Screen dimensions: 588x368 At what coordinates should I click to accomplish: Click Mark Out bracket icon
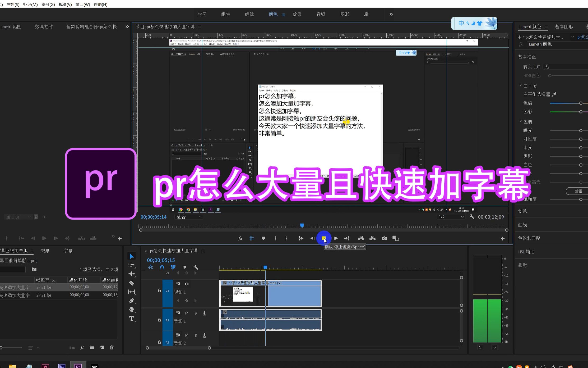pos(286,238)
